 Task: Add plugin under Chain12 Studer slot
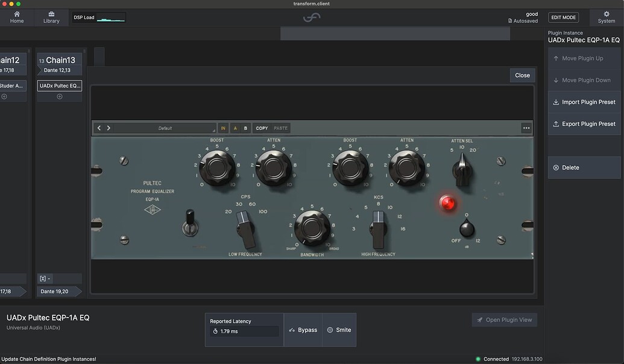(x=4, y=96)
